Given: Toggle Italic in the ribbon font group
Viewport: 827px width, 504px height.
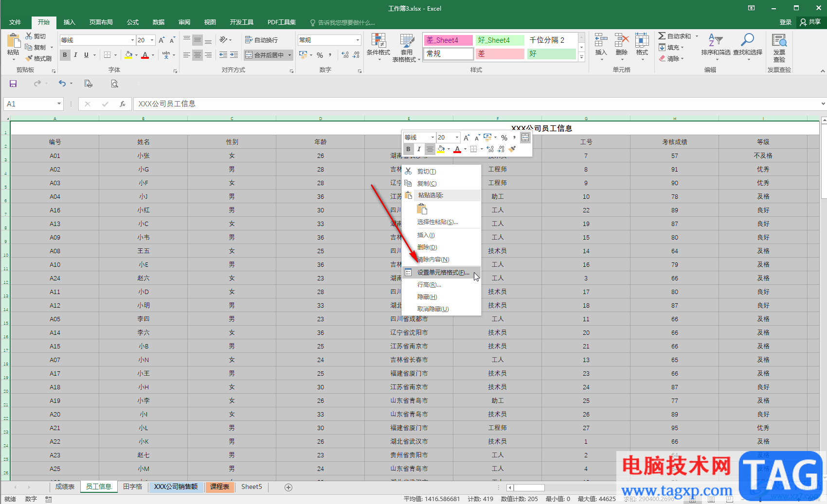Looking at the screenshot, I should coord(75,55).
